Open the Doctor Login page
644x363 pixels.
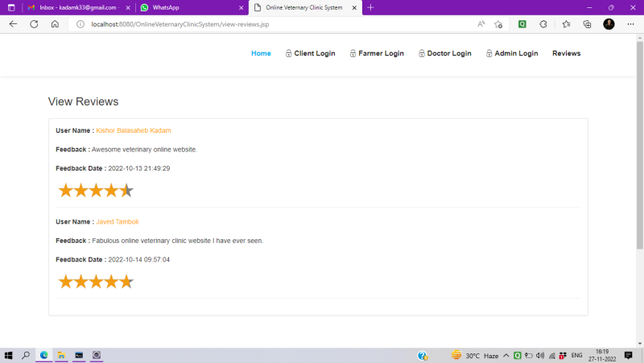(x=445, y=53)
